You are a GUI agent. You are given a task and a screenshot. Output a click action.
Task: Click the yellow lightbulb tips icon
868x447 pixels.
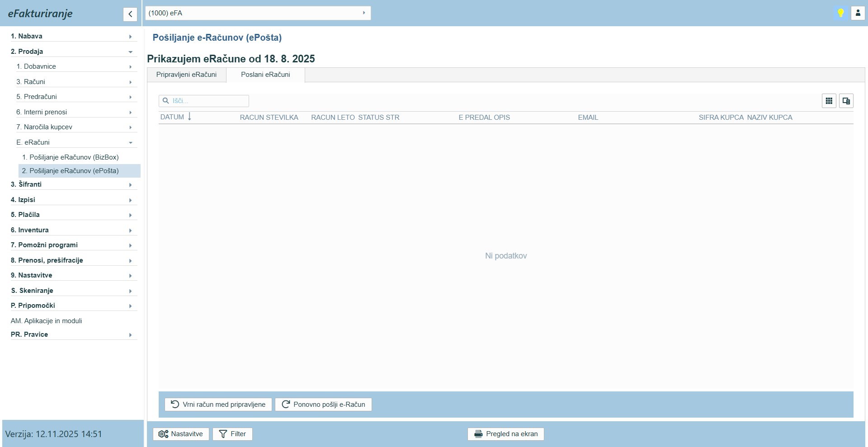tap(840, 13)
